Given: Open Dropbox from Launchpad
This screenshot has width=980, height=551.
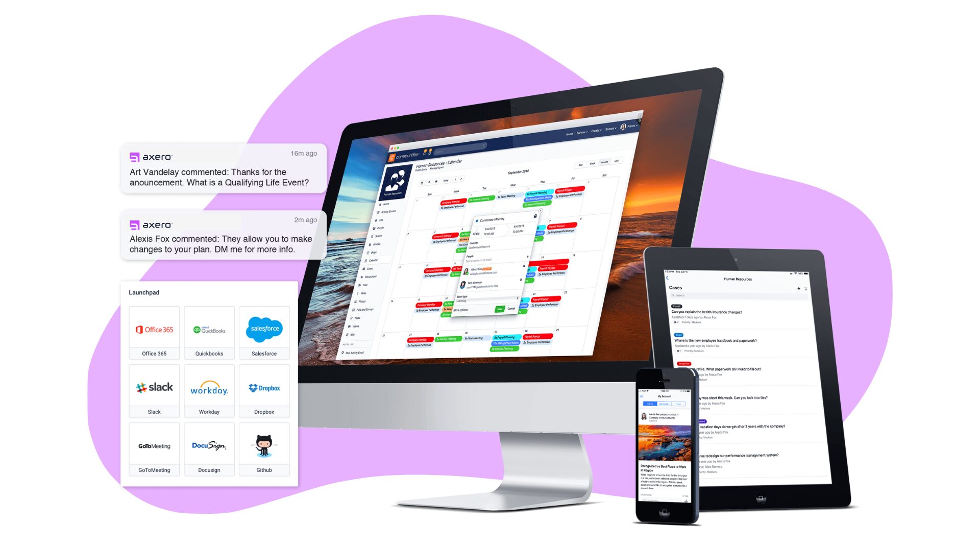Looking at the screenshot, I should coord(264,390).
